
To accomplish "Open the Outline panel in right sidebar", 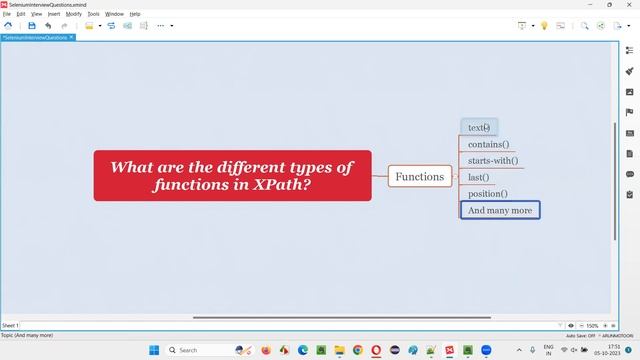I will [x=630, y=50].
